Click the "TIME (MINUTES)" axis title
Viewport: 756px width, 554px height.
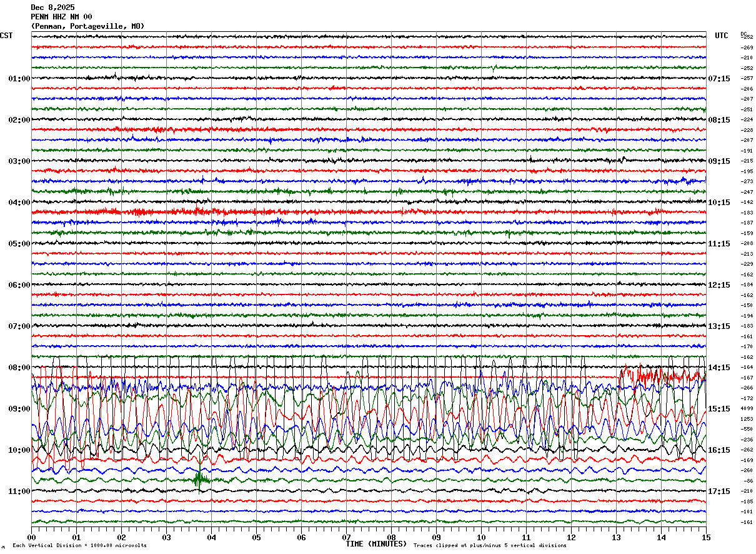[x=376, y=544]
